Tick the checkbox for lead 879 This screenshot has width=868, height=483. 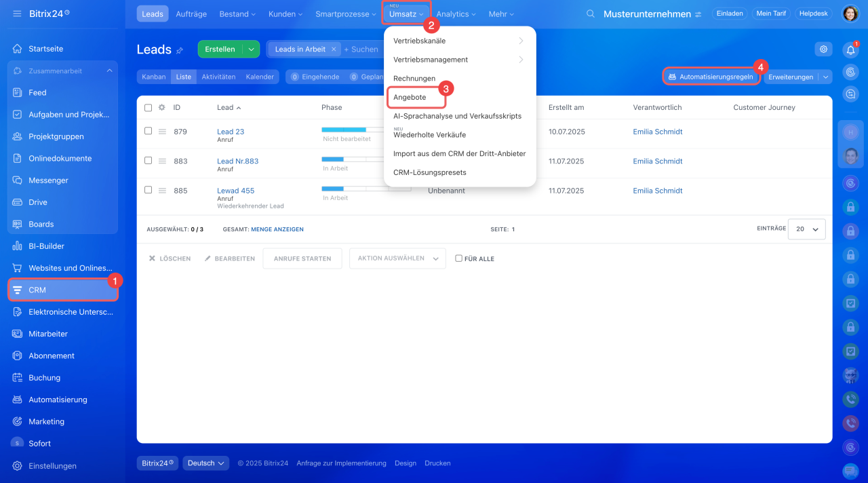149,131
